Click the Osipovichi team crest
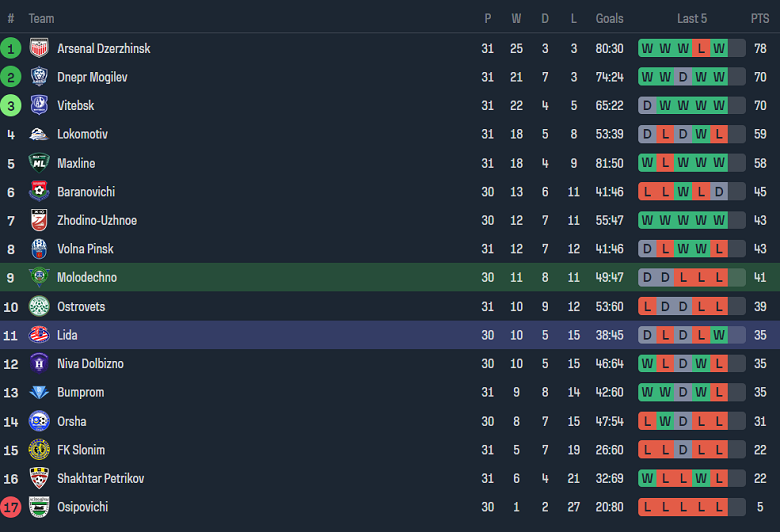780x532 pixels. (x=39, y=507)
